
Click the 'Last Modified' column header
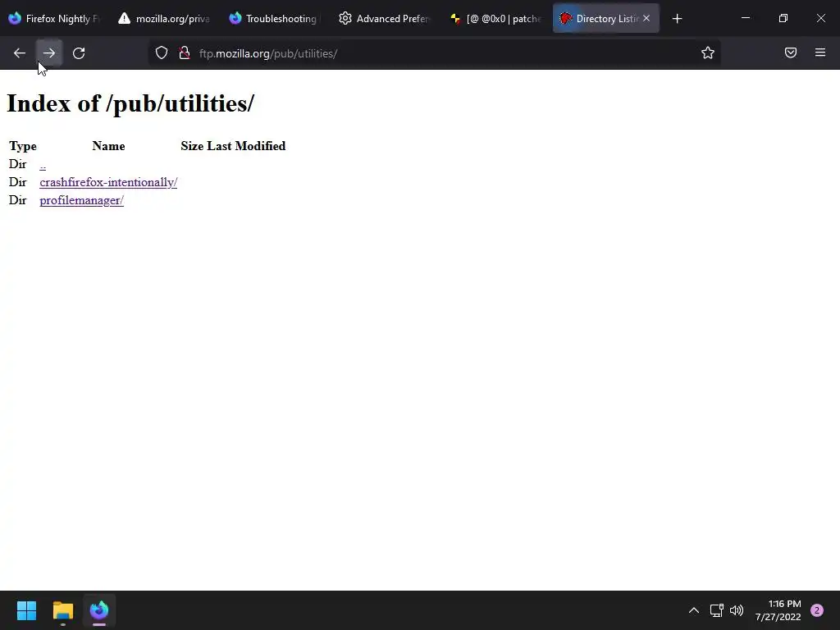[246, 146]
